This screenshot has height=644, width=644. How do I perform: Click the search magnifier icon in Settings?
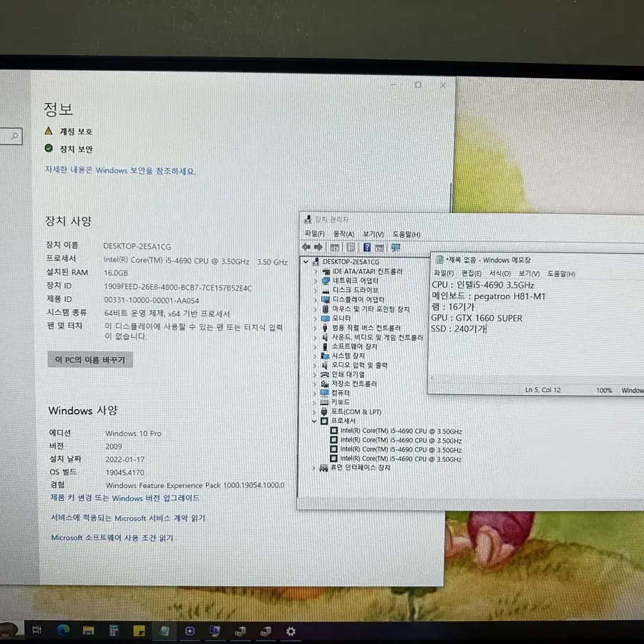click(15, 136)
